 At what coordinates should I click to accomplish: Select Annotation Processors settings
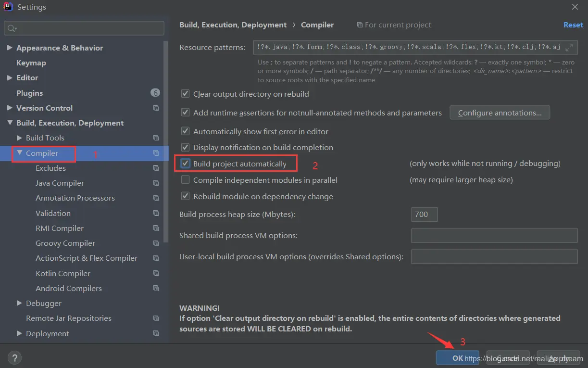75,198
